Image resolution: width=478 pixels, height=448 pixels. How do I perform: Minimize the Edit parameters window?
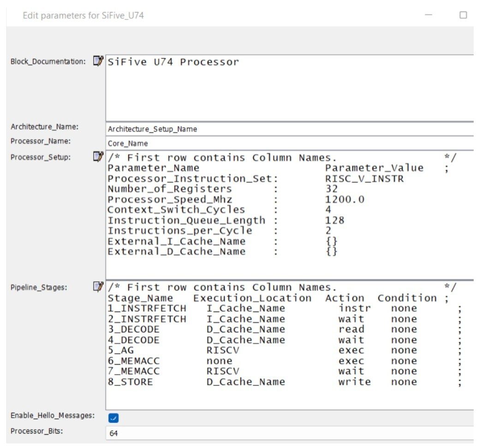coord(429,15)
